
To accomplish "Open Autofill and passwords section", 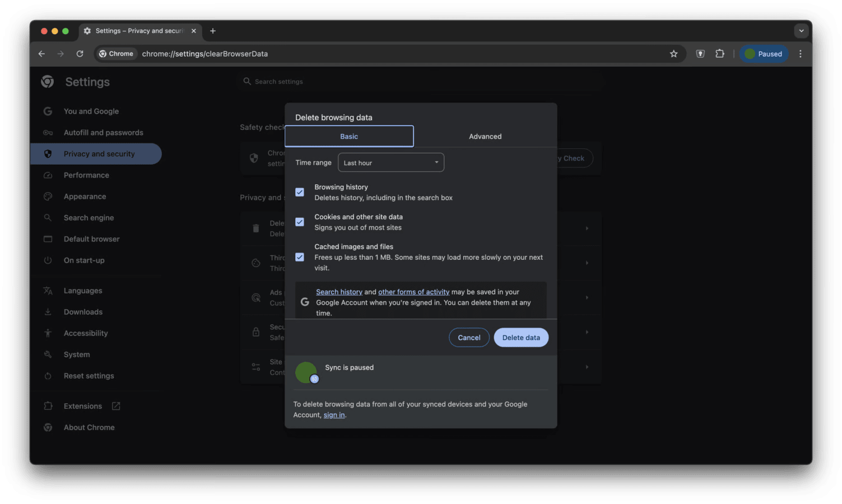I will pyautogui.click(x=104, y=133).
